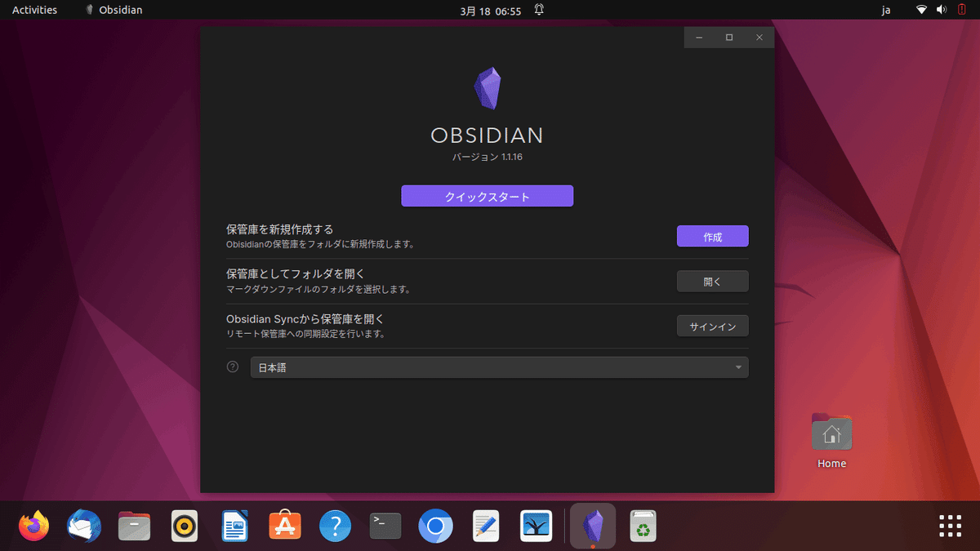Open the Files app from the dock

point(134,526)
